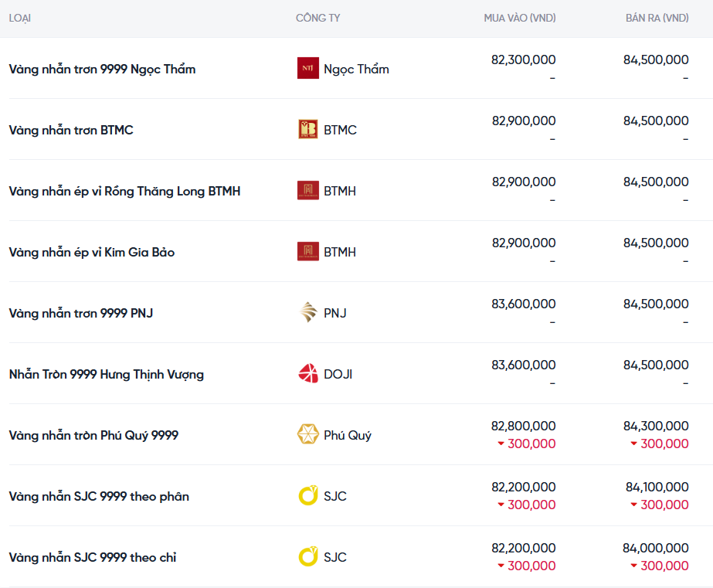
Task: Click PNJ buy price 83,600,000
Action: click(x=524, y=304)
